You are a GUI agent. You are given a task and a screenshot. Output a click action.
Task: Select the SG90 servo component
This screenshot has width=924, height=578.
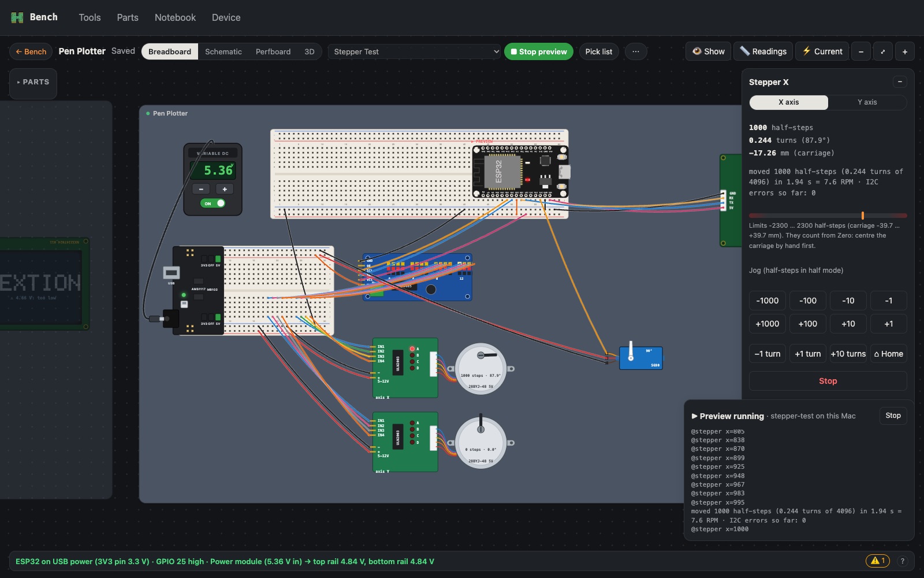[640, 357]
